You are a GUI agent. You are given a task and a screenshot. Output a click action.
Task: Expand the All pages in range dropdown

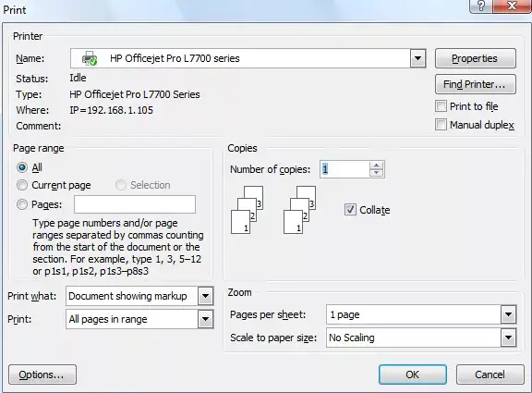205,319
